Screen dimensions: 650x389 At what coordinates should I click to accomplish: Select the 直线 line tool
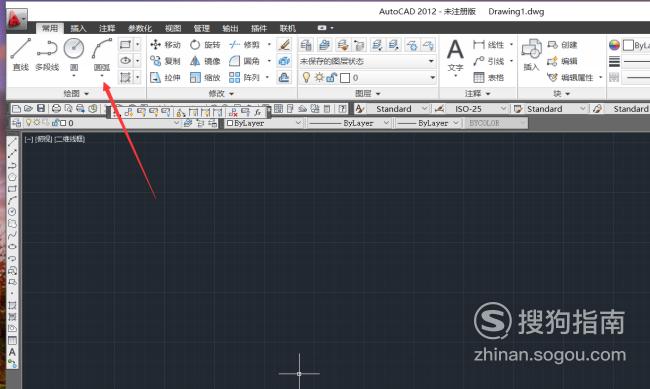pyautogui.click(x=20, y=54)
